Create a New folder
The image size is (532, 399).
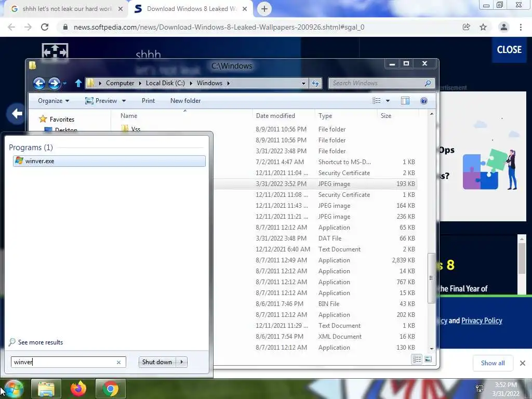185,101
